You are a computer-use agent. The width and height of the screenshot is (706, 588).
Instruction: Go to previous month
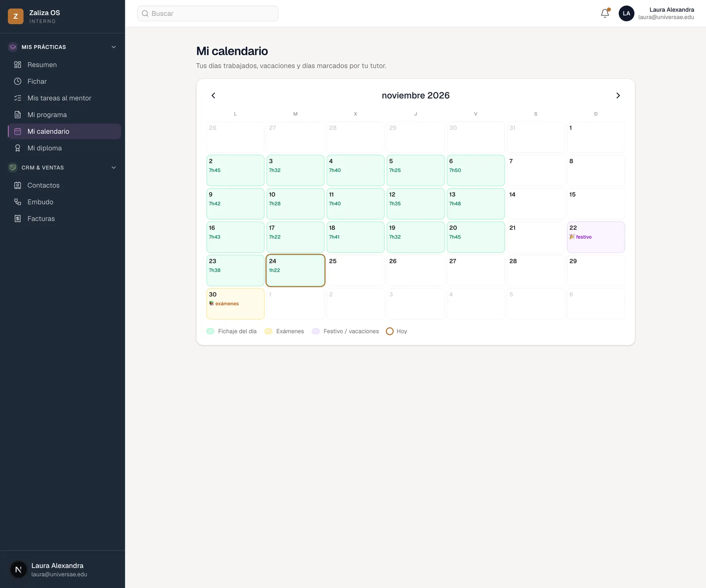coord(213,95)
